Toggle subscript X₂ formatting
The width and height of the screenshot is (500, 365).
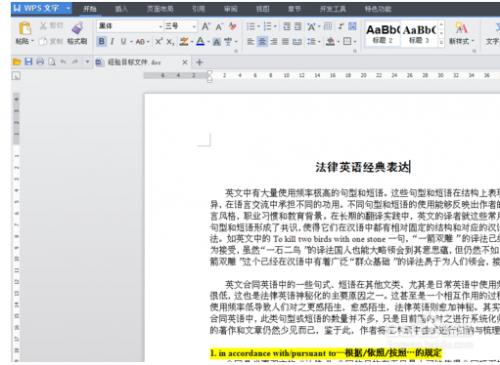pyautogui.click(x=170, y=42)
